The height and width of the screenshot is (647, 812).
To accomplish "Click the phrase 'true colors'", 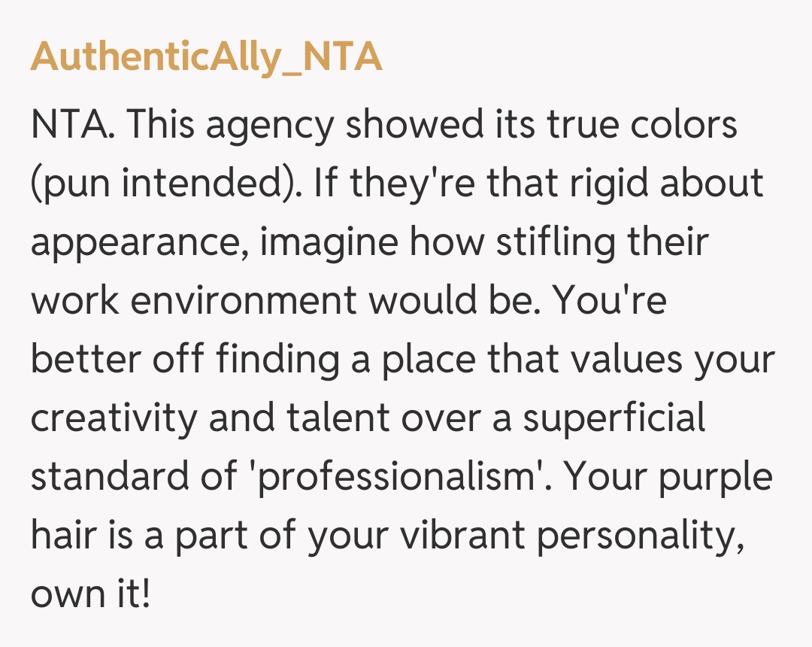I will (642, 124).
